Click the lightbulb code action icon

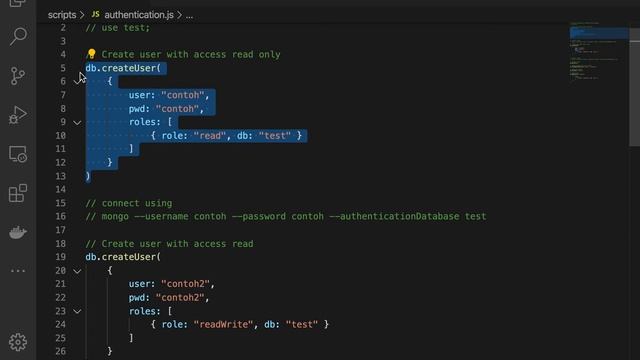[91, 53]
